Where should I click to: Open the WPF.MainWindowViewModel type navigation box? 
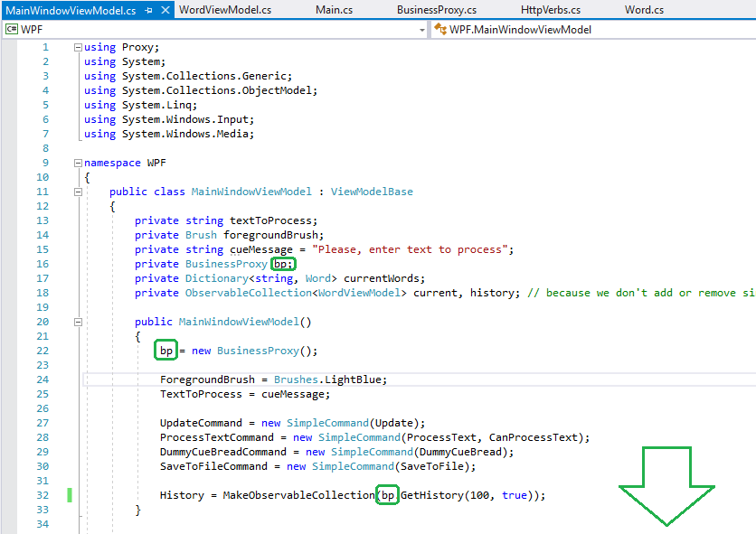pos(593,30)
